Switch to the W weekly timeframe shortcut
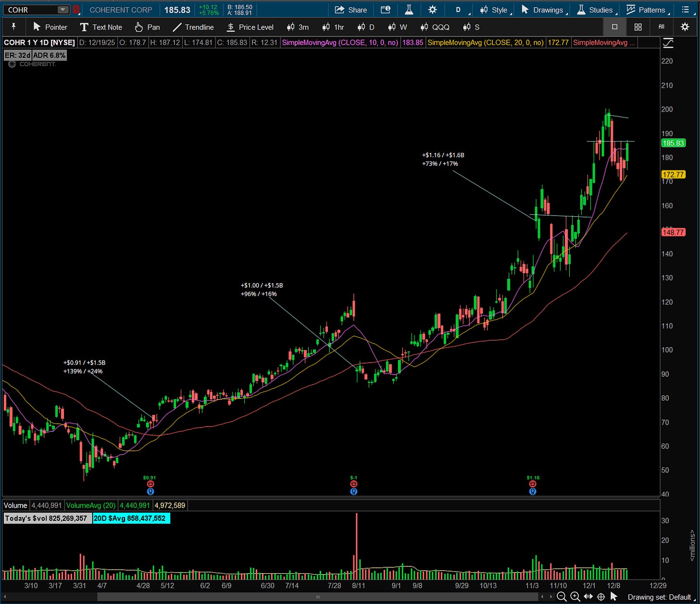The width and height of the screenshot is (700, 604). 398,27
